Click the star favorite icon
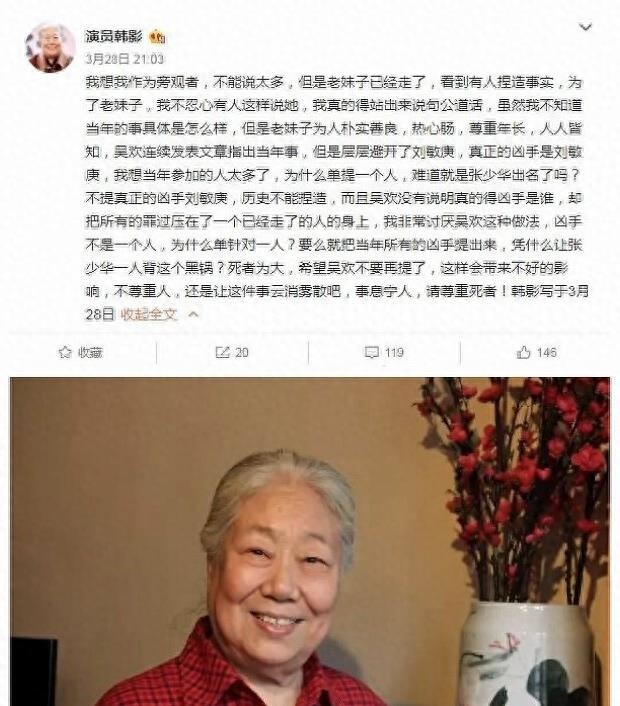 65,352
